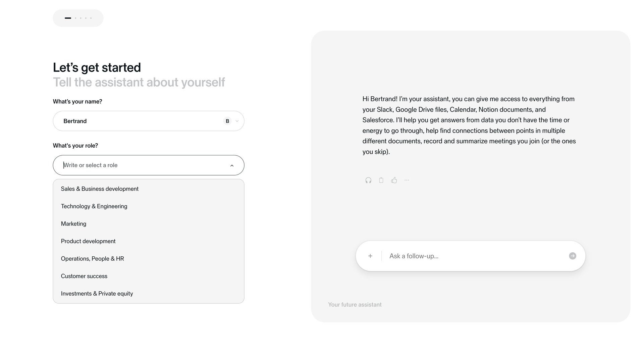The height and width of the screenshot is (353, 644).
Task: Select the Customer success option
Action: (x=84, y=276)
